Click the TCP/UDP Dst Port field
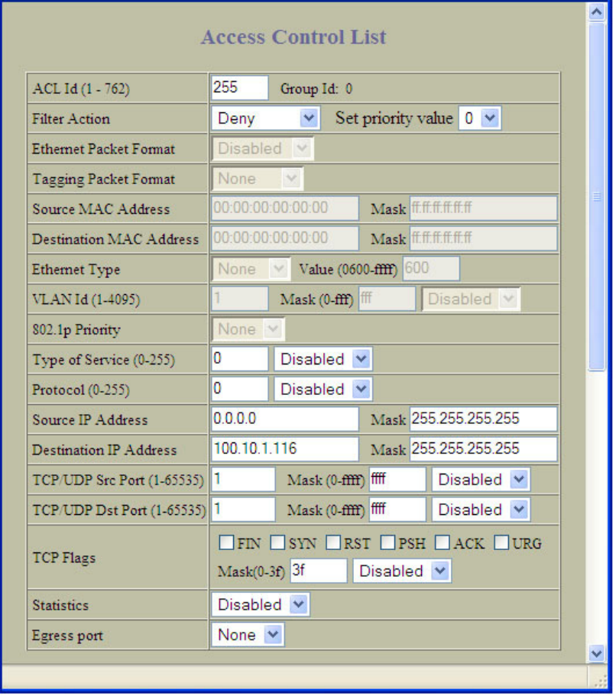 (243, 510)
